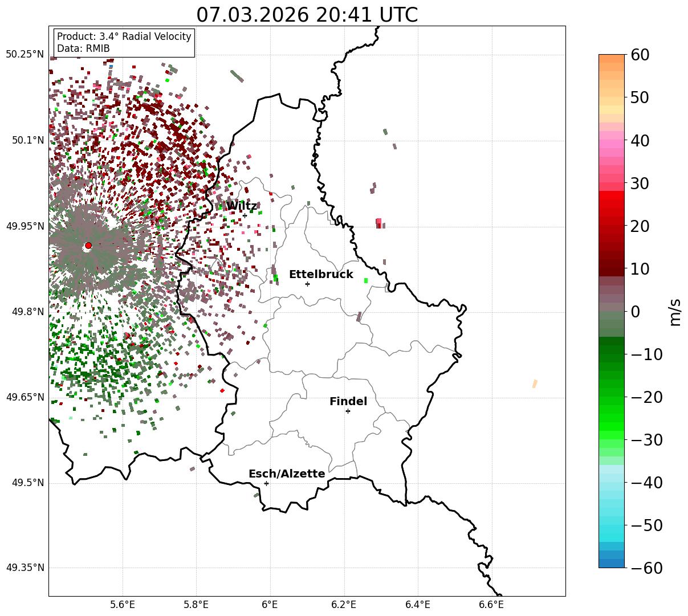Image resolution: width=688 pixels, height=616 pixels.
Task: Click the m/s colorbar unit label
Action: pyautogui.click(x=675, y=312)
